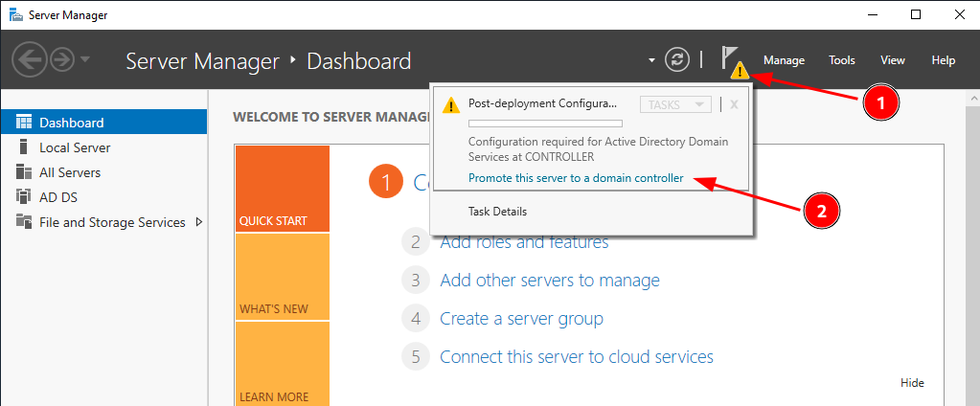This screenshot has height=406, width=980.
Task: Click the step 5 number circle
Action: (416, 356)
